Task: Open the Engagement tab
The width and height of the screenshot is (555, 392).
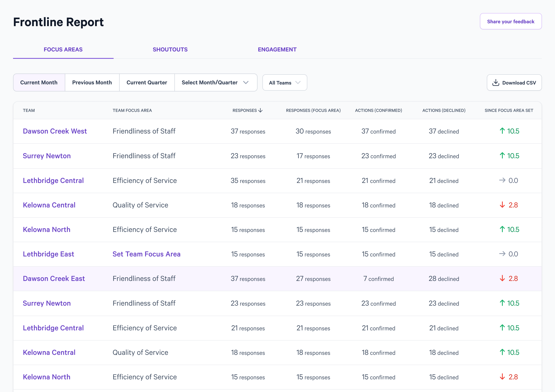Action: (x=277, y=49)
